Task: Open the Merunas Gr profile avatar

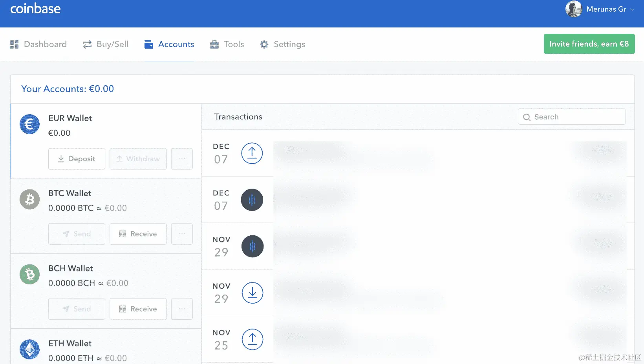Action: coord(574,9)
